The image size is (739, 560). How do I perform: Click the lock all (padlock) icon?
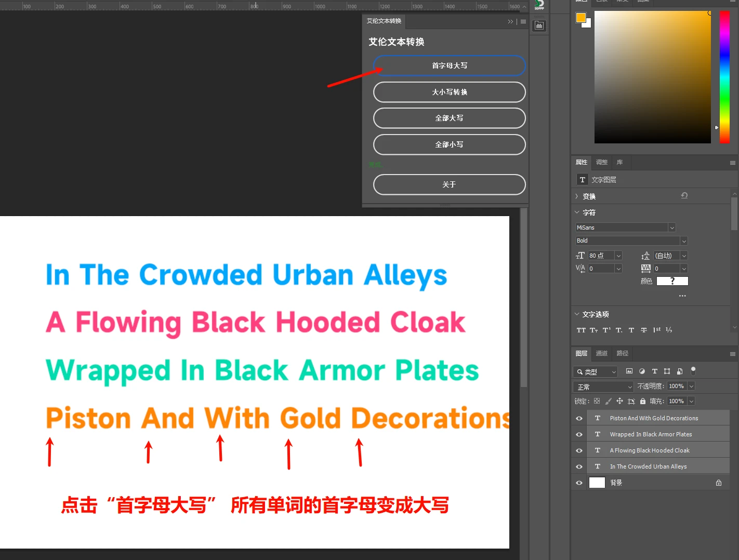(643, 401)
